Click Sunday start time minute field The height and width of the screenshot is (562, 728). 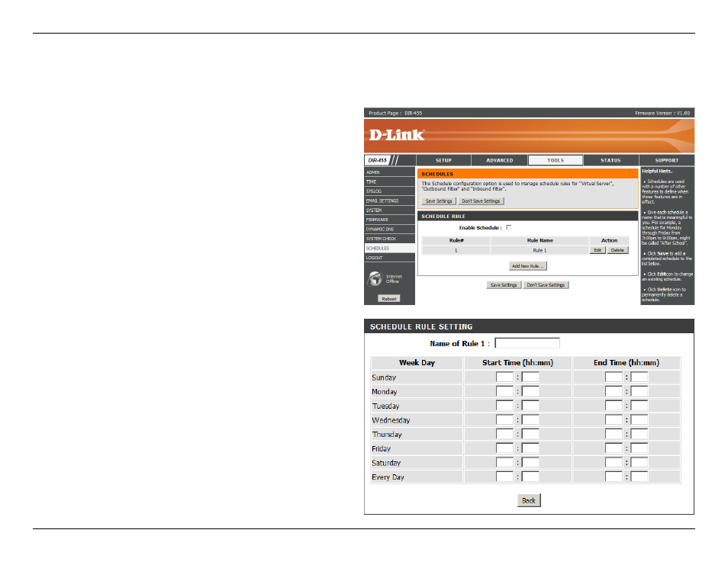pos(530,377)
